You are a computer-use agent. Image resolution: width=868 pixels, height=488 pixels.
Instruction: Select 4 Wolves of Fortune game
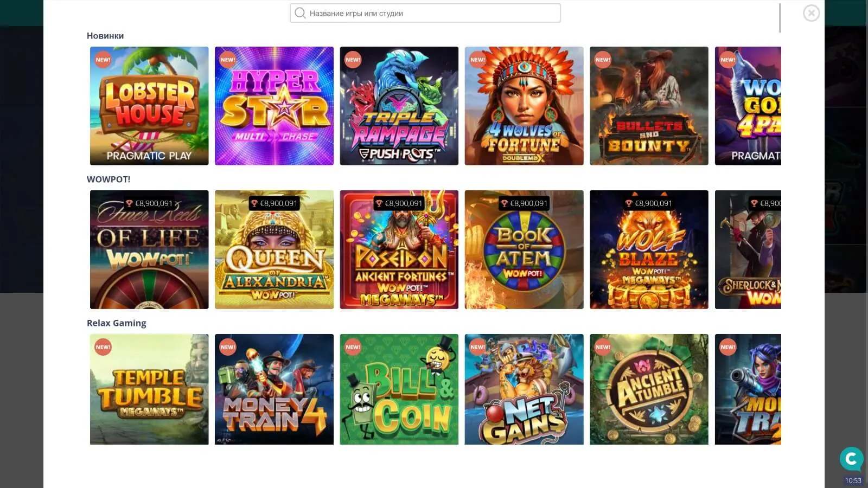click(524, 106)
